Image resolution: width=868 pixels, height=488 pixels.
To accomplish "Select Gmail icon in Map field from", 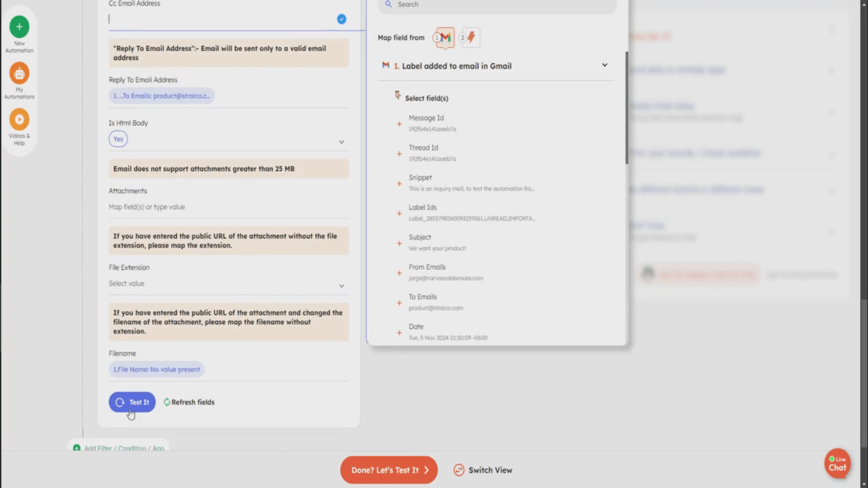I will pyautogui.click(x=445, y=37).
